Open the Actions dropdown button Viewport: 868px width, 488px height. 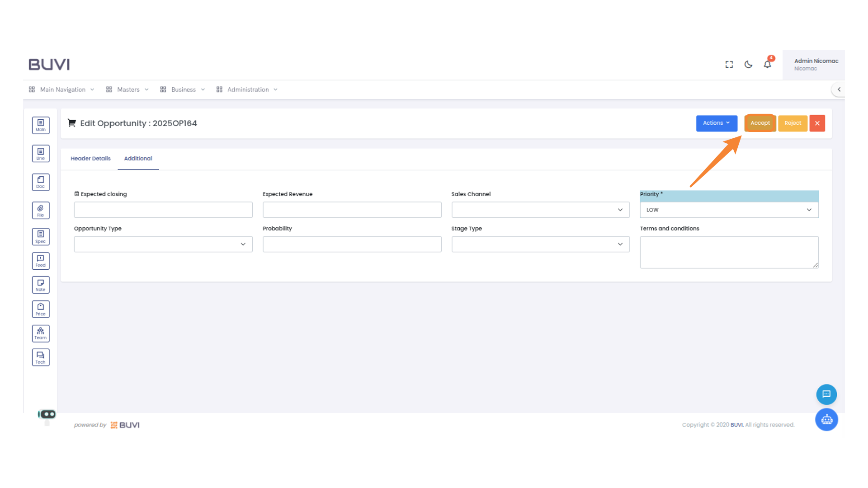point(716,123)
